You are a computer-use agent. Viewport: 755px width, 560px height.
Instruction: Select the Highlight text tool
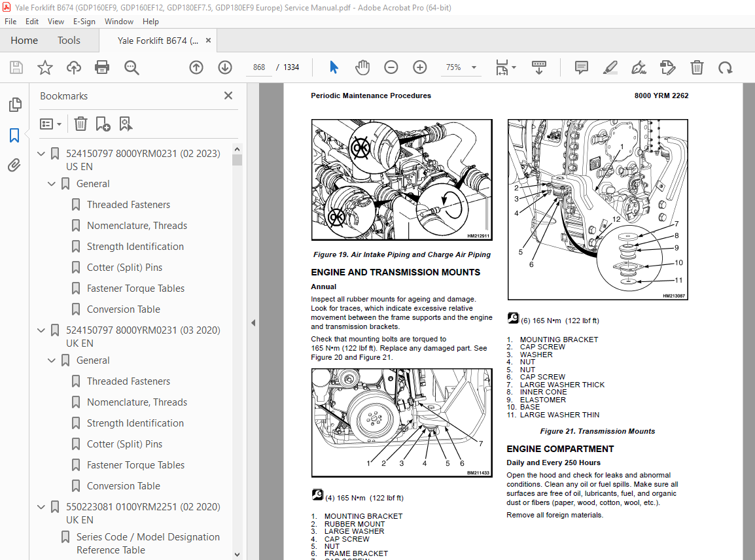click(610, 67)
